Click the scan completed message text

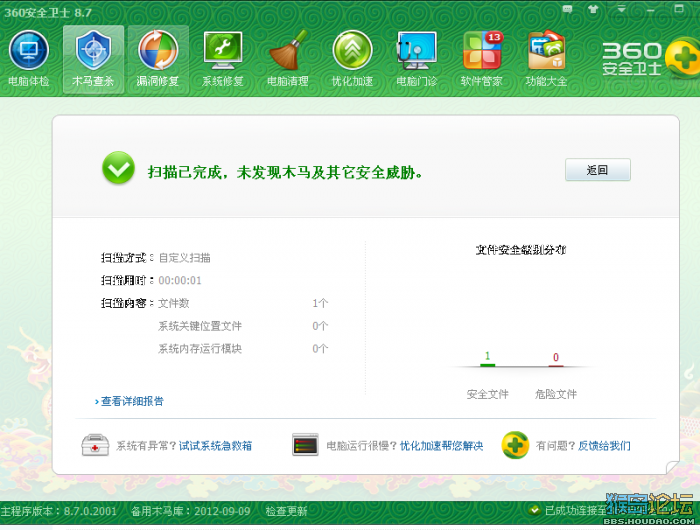(x=285, y=172)
